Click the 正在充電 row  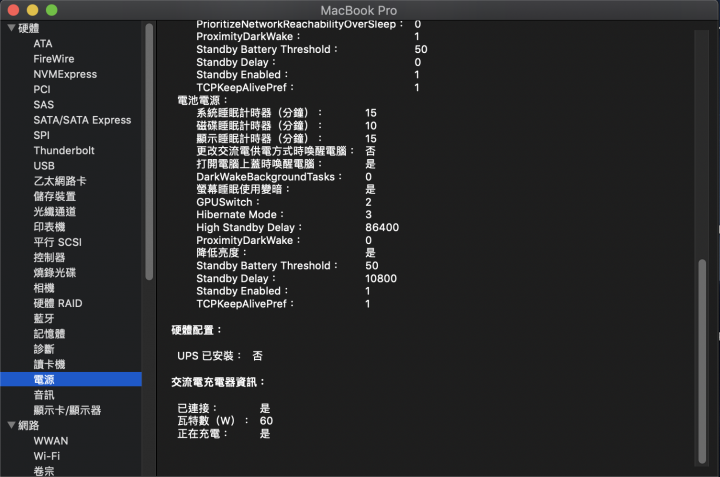coord(224,433)
